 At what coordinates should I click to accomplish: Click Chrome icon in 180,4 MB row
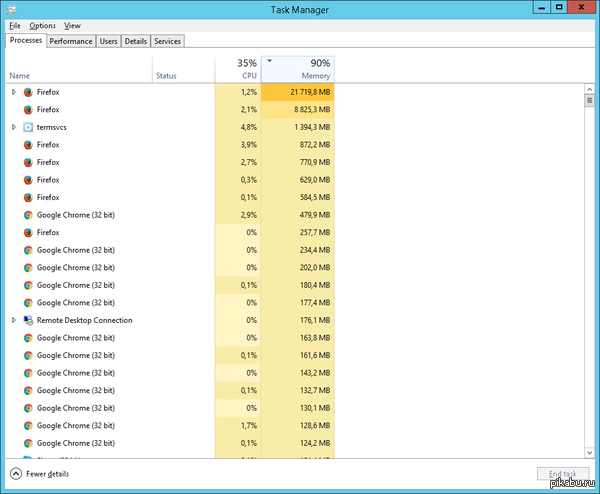point(28,285)
